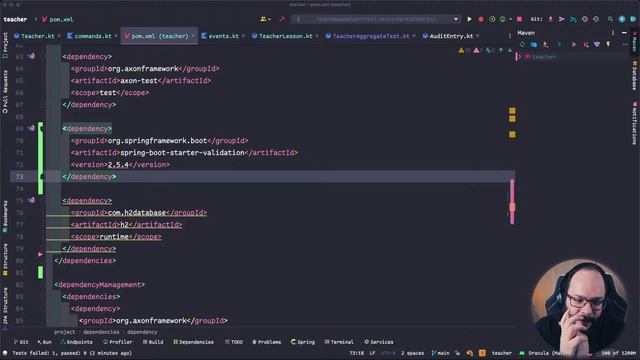Switch to the TeacherLesson.kt tab
This screenshot has height=360, width=640.
285,36
